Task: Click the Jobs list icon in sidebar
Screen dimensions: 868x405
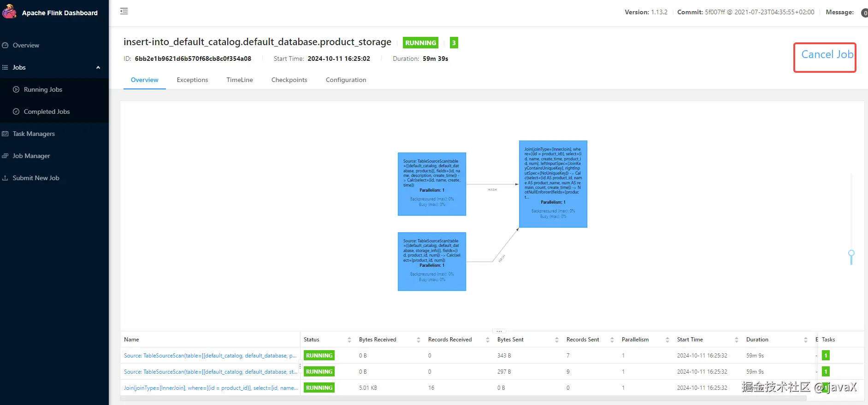Action: pos(6,67)
